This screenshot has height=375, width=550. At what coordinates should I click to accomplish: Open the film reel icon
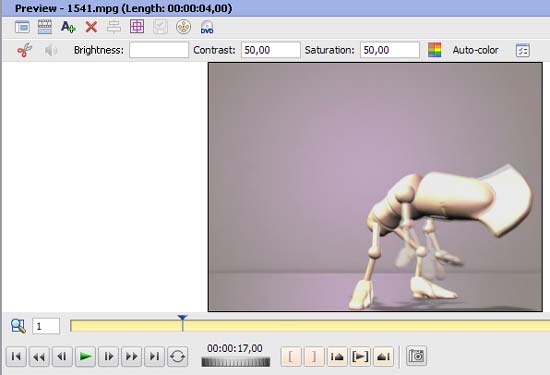[x=183, y=27]
